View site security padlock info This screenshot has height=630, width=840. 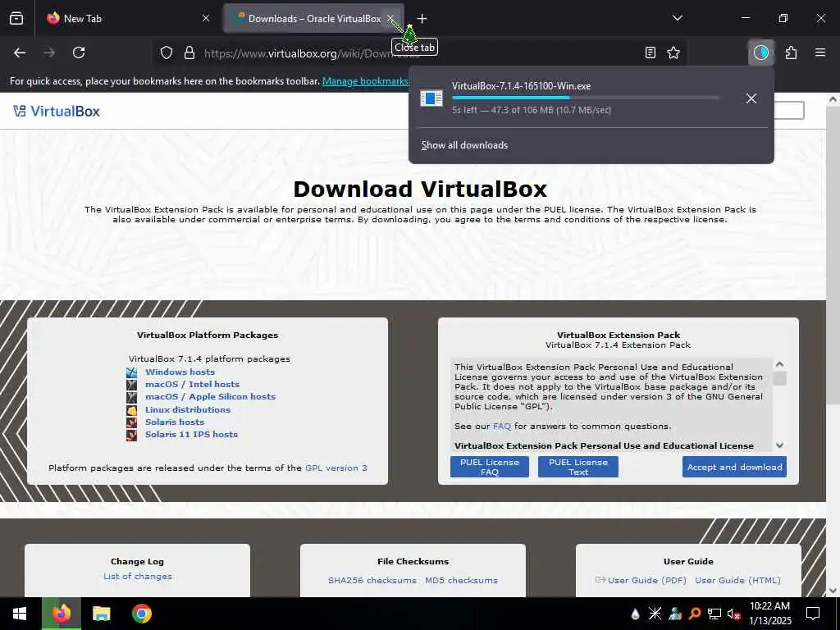pyautogui.click(x=189, y=52)
